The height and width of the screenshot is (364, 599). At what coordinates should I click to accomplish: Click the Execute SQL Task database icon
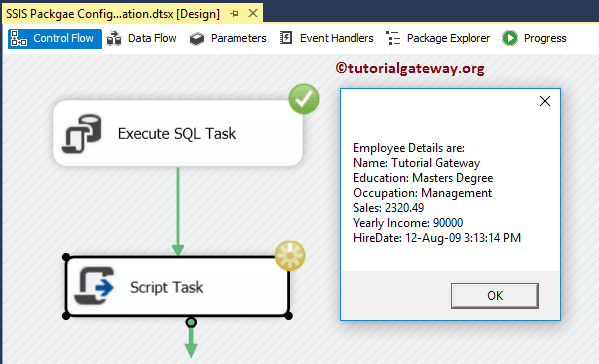[x=82, y=133]
